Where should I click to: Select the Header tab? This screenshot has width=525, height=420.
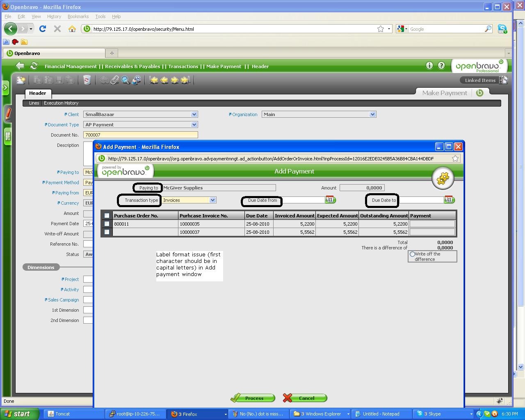(38, 93)
